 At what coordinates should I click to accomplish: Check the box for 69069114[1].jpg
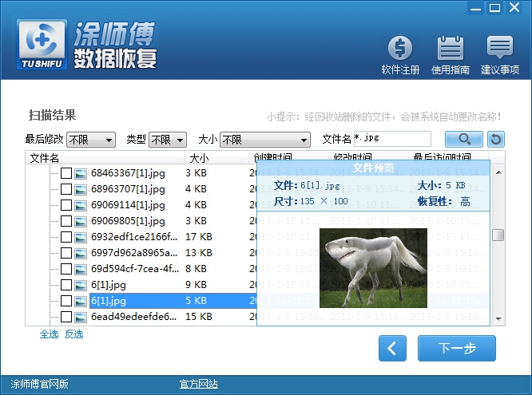66,205
